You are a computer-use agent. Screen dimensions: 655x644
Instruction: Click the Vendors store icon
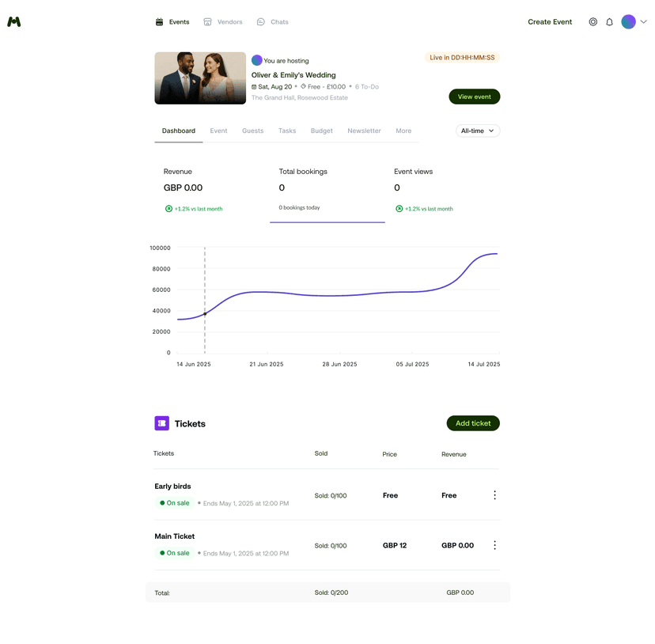207,22
